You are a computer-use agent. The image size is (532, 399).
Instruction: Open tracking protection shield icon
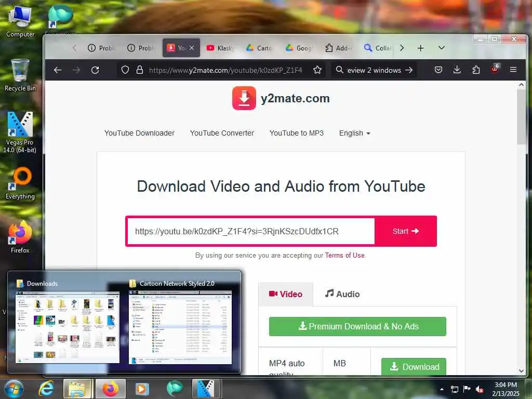coord(125,70)
